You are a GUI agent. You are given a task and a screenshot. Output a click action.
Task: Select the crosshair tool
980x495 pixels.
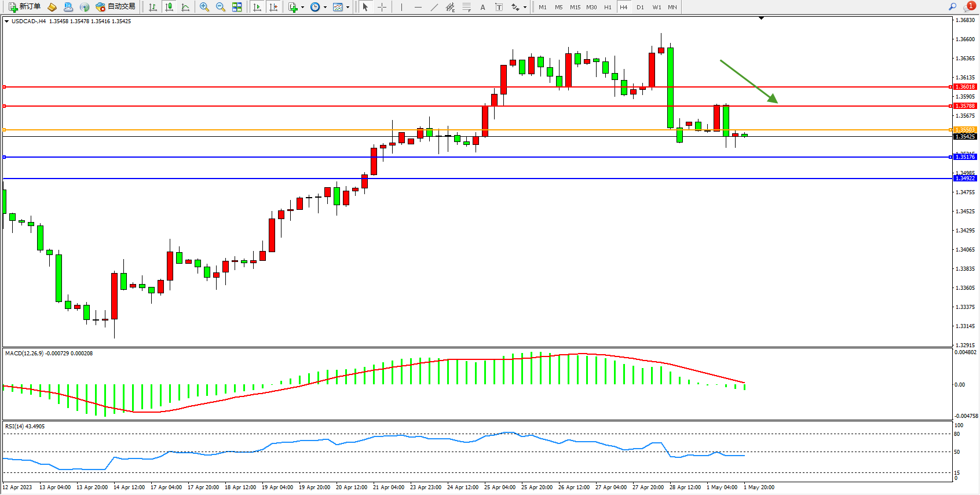click(382, 7)
